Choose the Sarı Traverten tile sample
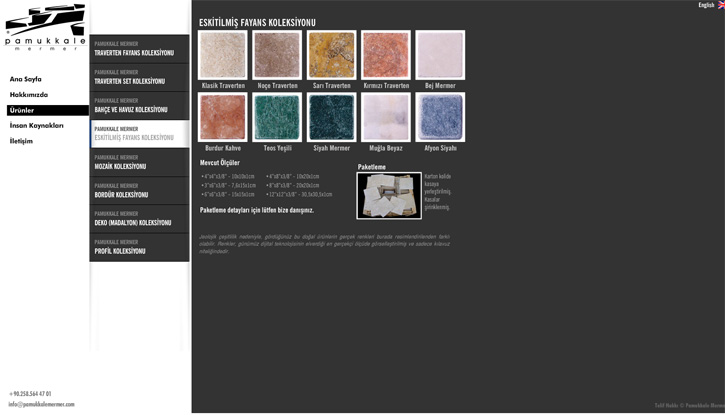The image size is (725, 415). pyautogui.click(x=332, y=55)
